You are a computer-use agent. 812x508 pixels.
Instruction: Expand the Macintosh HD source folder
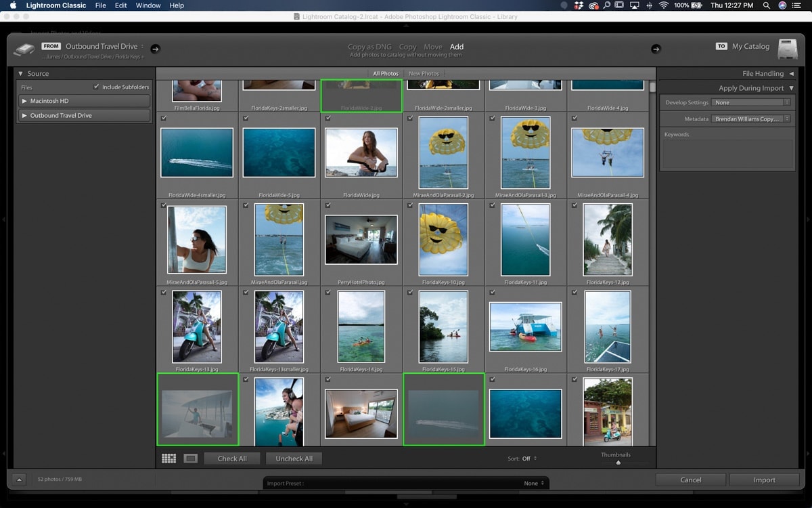click(x=24, y=101)
